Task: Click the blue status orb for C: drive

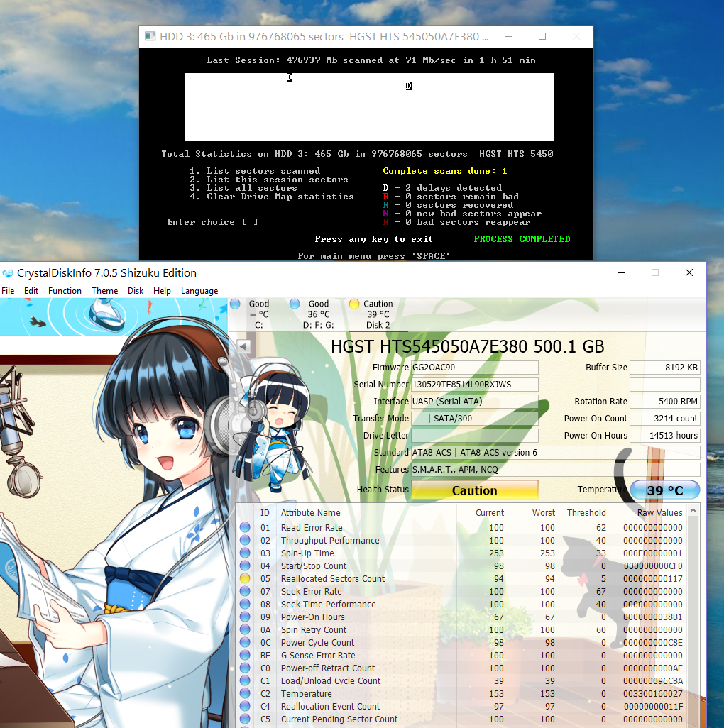Action: point(235,304)
